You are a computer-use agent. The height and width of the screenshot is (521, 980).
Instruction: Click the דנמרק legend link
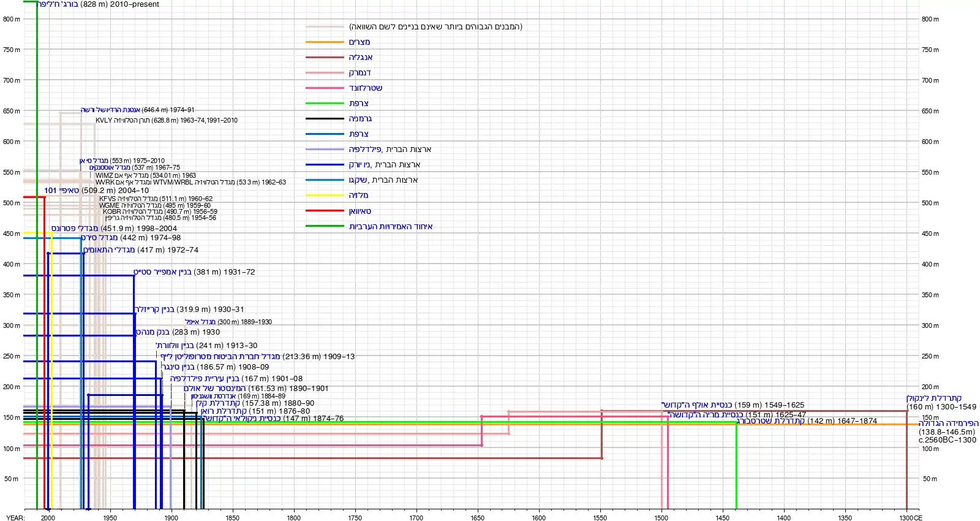(360, 72)
